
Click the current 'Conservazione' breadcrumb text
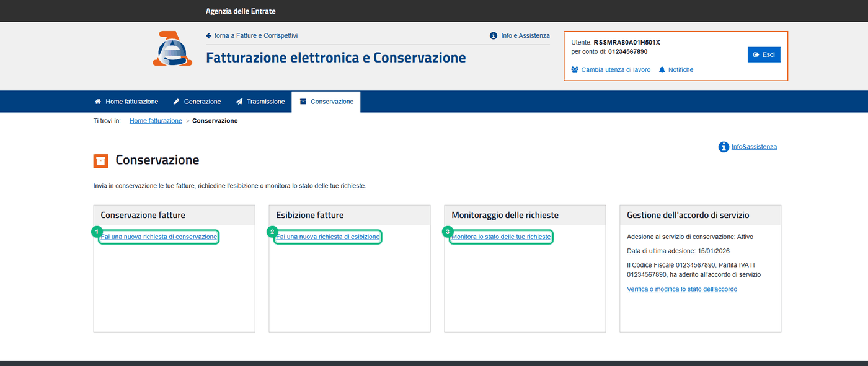tap(215, 121)
